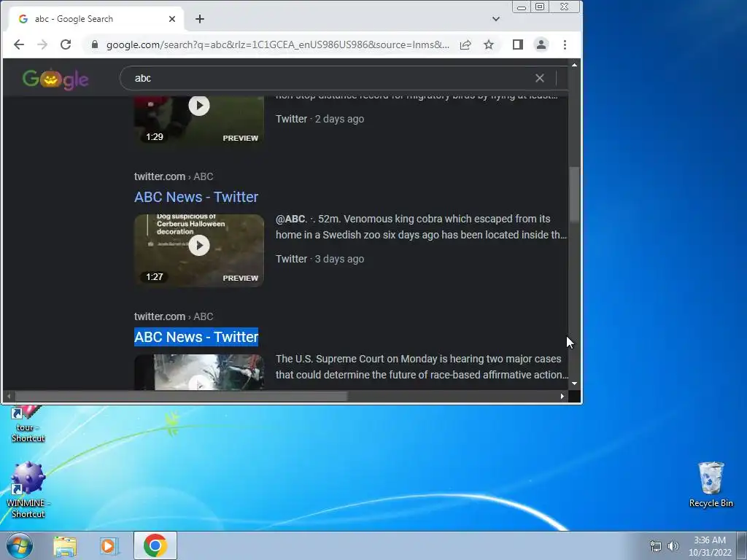
Task: Click the king cobra tweet snippet
Action: click(421, 227)
